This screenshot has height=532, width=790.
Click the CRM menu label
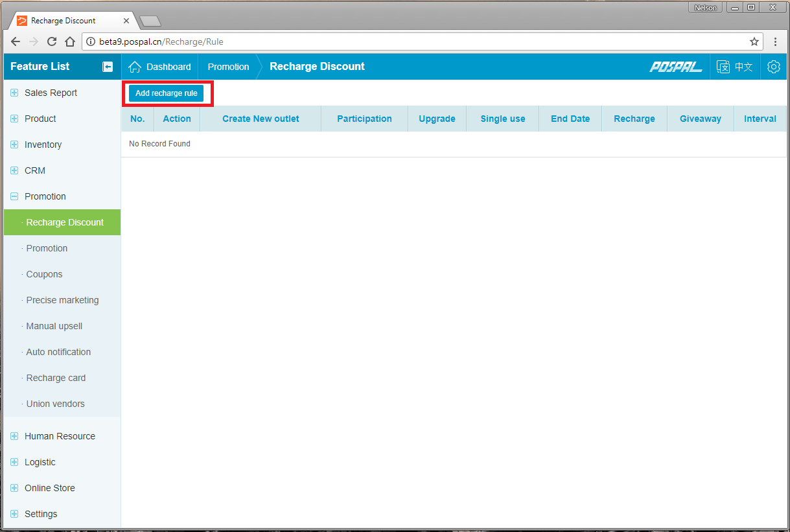pyautogui.click(x=35, y=170)
